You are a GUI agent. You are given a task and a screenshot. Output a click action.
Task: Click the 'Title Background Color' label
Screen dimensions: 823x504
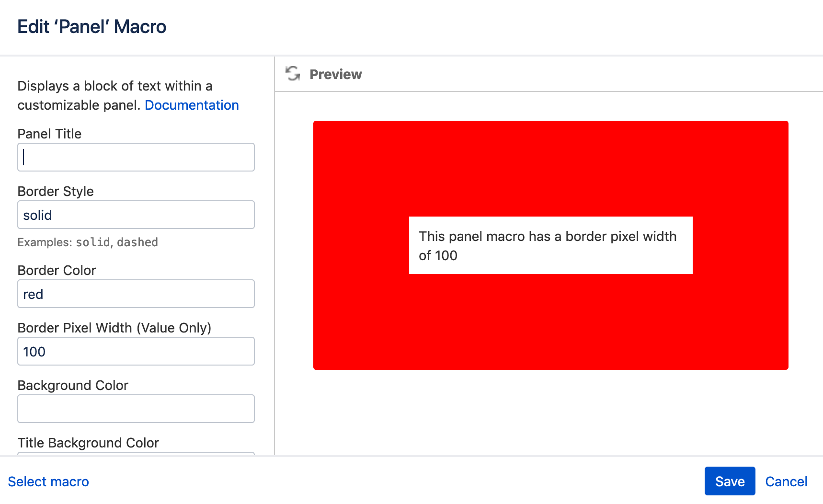pyautogui.click(x=88, y=443)
